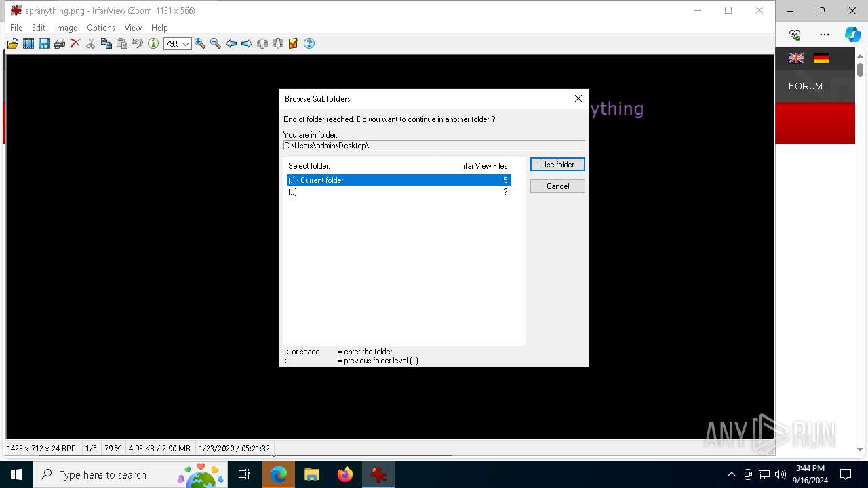Click the IrfanView taskbar icon

coord(378,474)
